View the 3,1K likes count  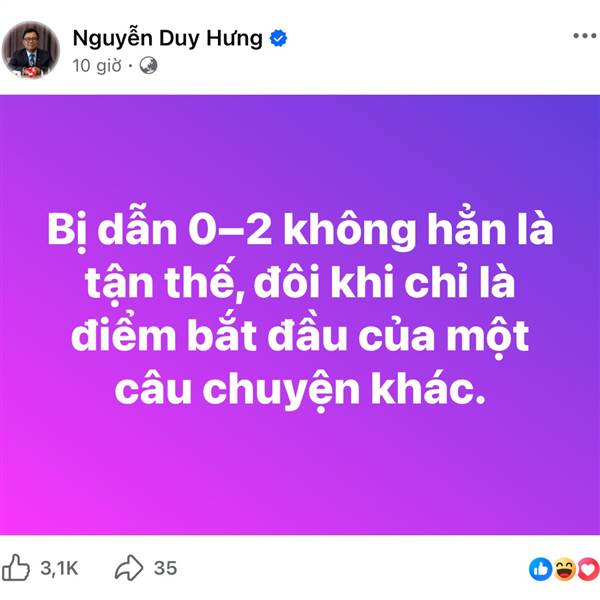[x=59, y=568]
